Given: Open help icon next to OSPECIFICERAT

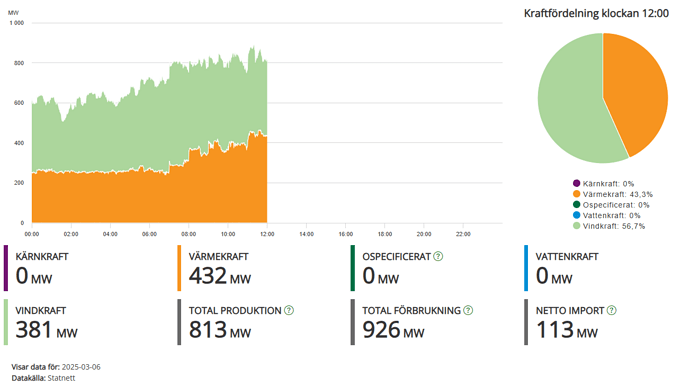Looking at the screenshot, I should 438,256.
